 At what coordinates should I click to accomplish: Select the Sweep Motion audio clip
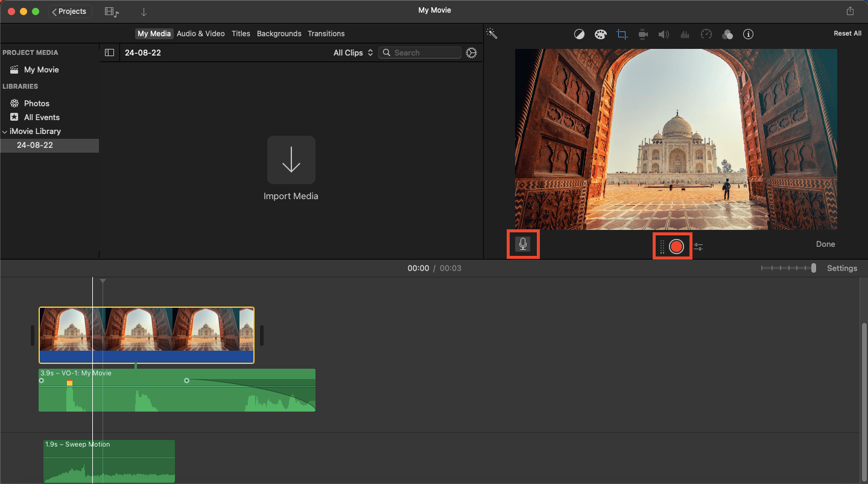click(x=109, y=461)
